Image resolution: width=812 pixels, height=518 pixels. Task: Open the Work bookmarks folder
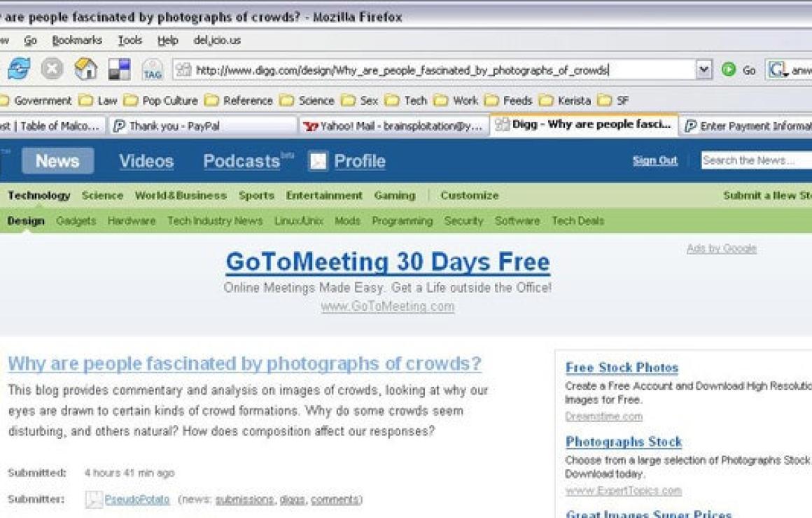pos(456,101)
